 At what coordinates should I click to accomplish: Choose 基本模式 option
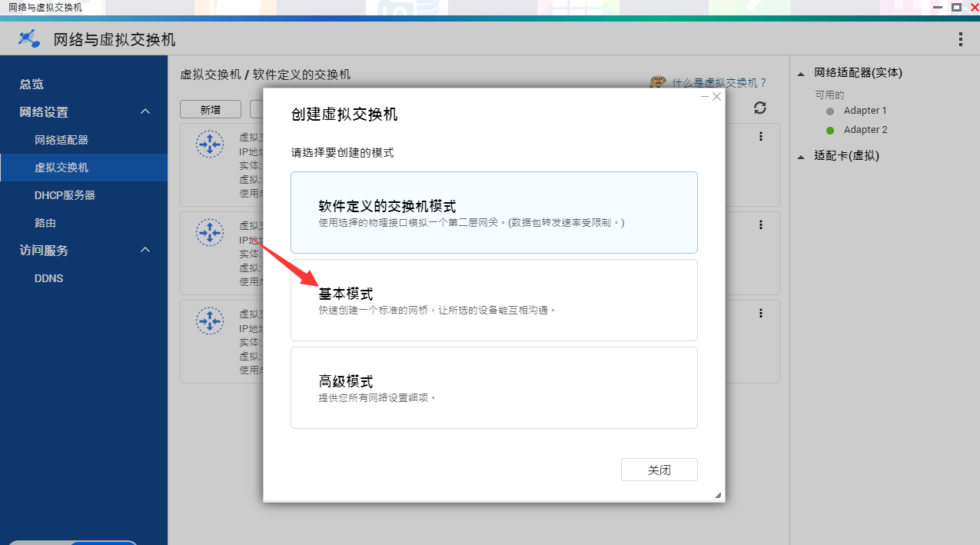[x=494, y=300]
